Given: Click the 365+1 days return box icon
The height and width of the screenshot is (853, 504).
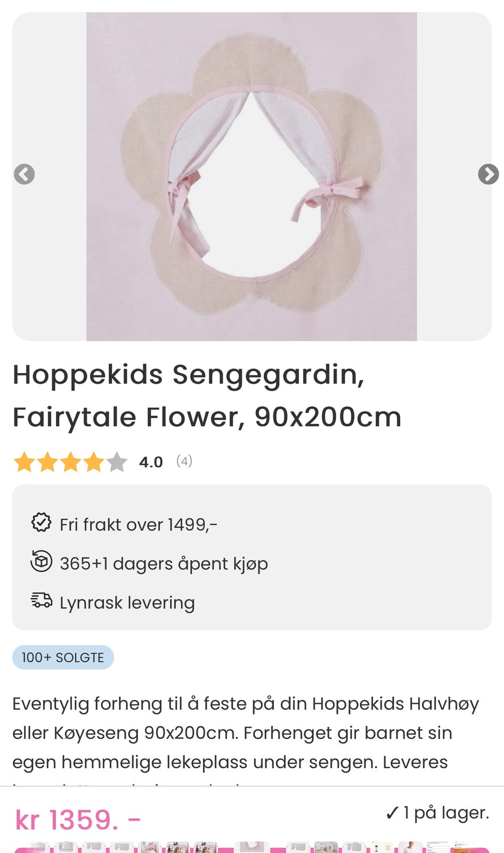Looking at the screenshot, I should [x=41, y=561].
